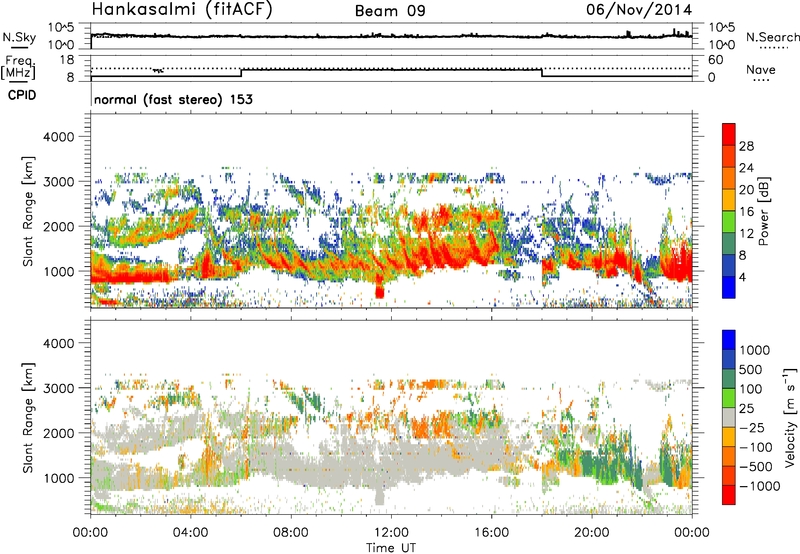Click the blue top segment of Velocity colorbar
Image resolution: width=800 pixels, height=554 pixels.
pyautogui.click(x=729, y=340)
